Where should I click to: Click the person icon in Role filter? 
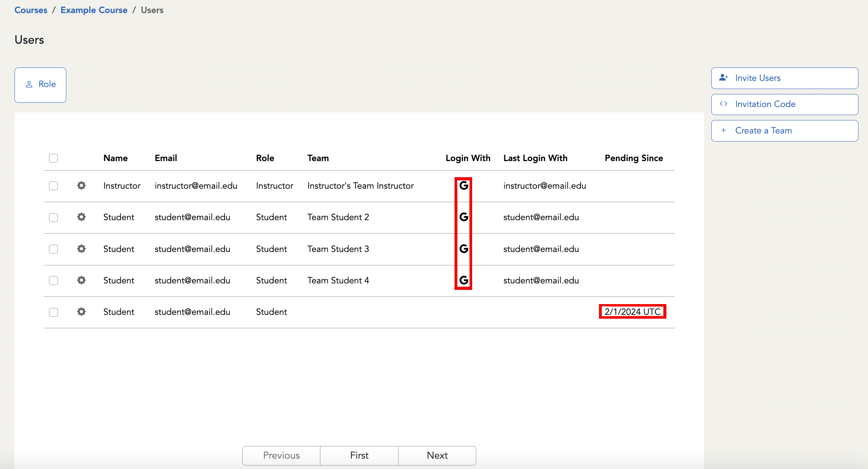pos(29,84)
